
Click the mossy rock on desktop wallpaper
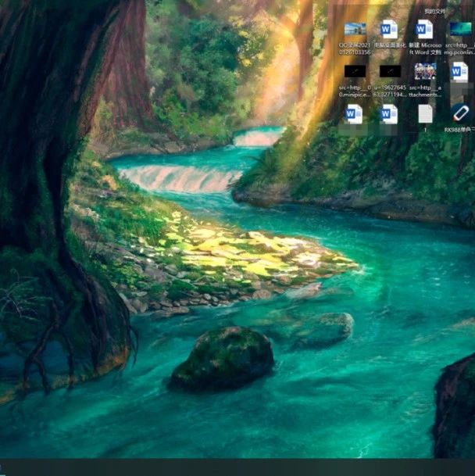222,358
